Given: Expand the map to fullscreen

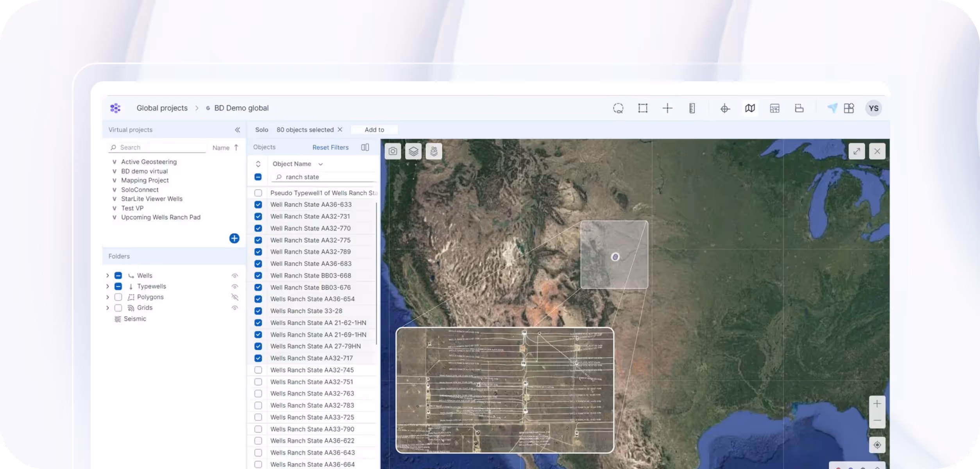Looking at the screenshot, I should pos(857,151).
